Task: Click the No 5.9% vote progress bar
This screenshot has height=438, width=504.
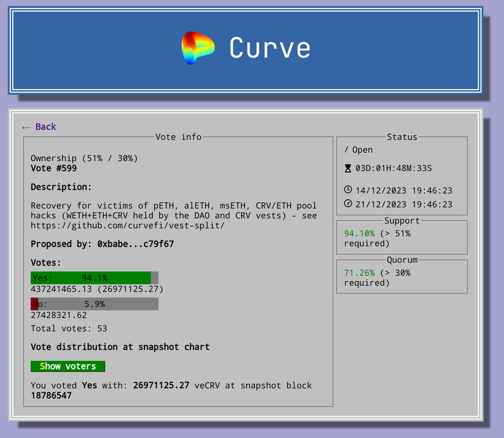Action: pos(94,304)
